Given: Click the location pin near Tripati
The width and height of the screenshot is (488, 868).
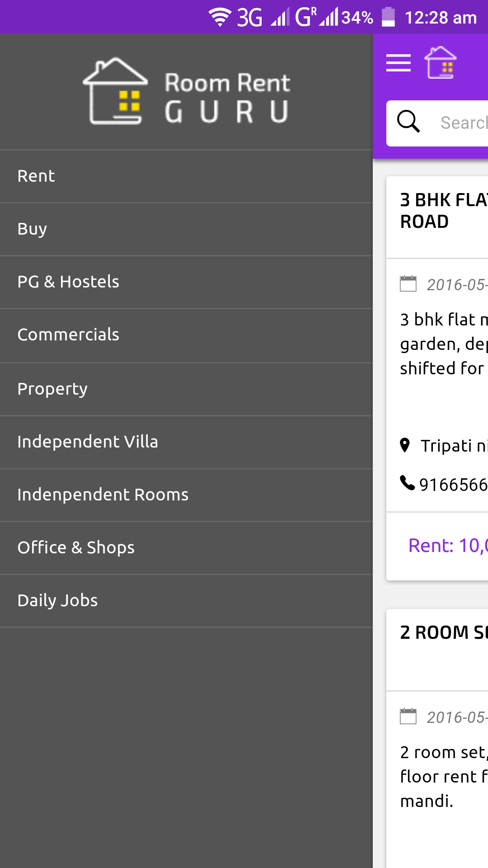Looking at the screenshot, I should [x=405, y=445].
